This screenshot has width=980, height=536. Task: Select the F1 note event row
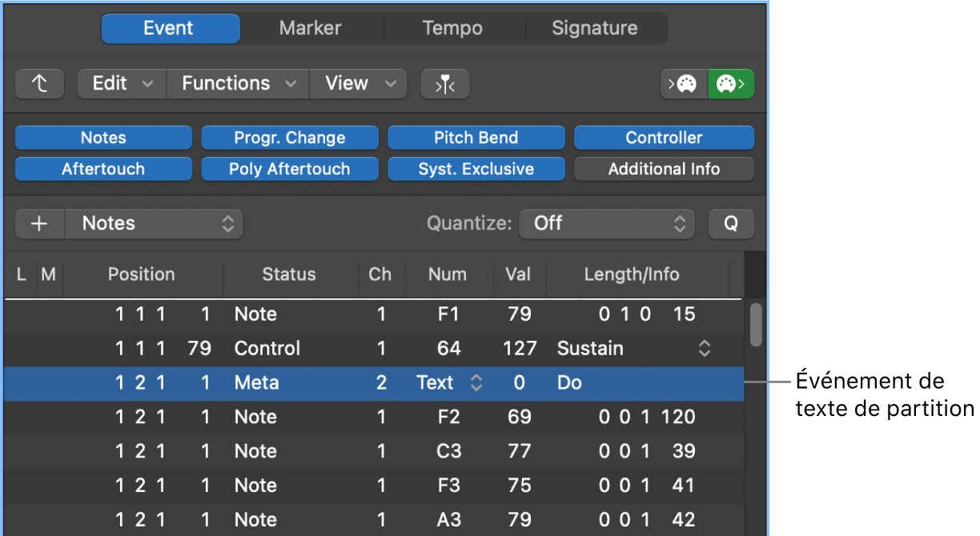(375, 314)
